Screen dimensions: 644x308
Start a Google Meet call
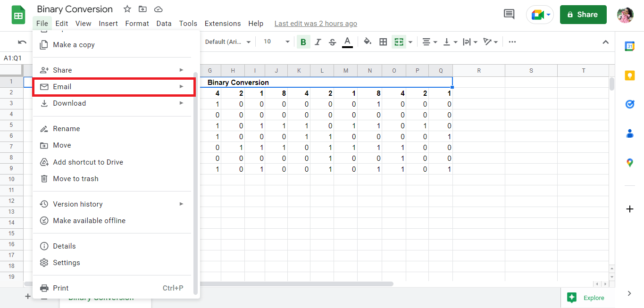(540, 15)
